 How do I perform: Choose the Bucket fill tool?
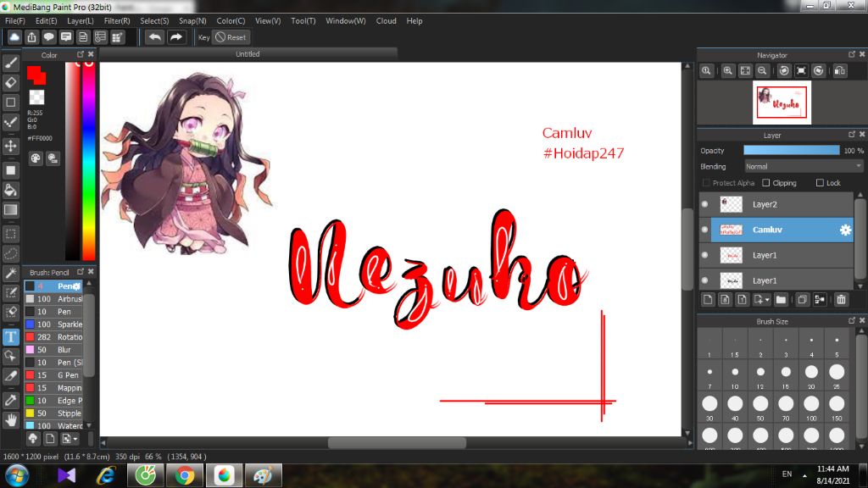[11, 190]
